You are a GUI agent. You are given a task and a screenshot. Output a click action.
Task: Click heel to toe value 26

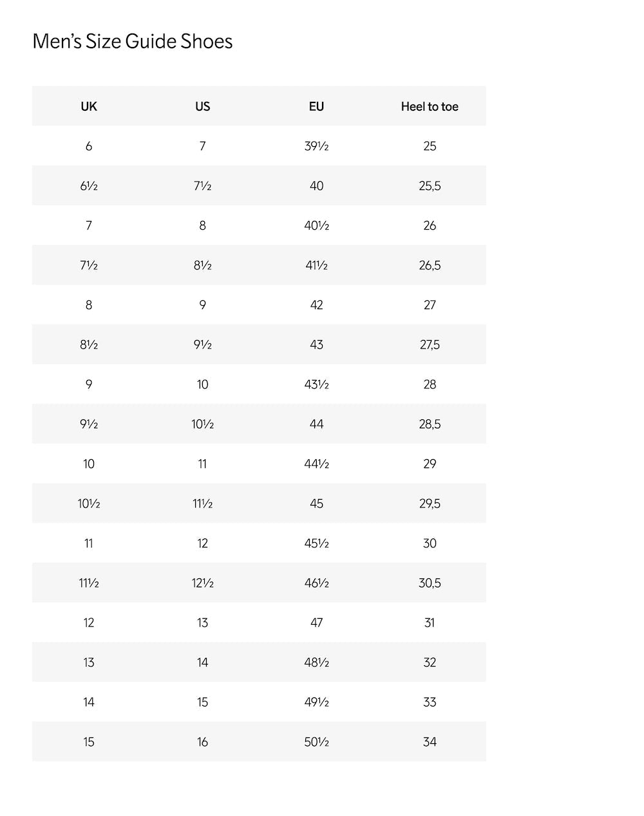430,225
